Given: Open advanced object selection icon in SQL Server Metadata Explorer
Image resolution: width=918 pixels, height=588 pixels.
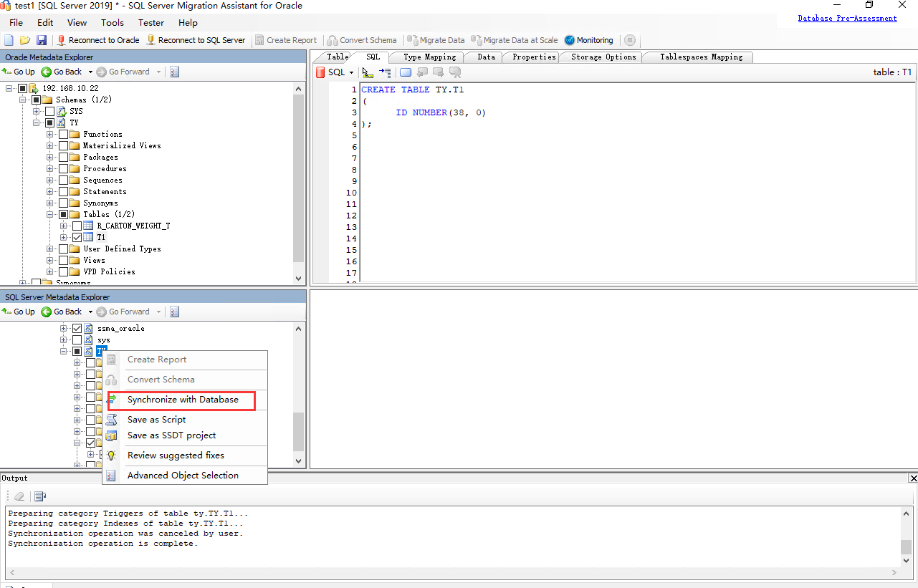Looking at the screenshot, I should pos(174,312).
